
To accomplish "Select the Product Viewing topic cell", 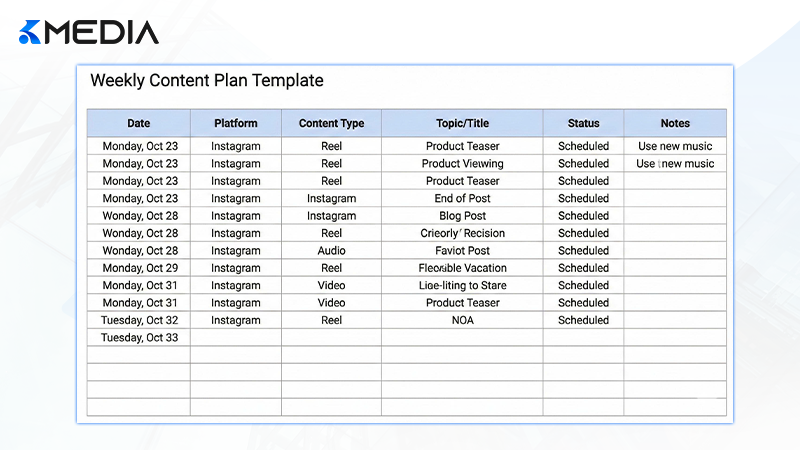I will point(462,163).
